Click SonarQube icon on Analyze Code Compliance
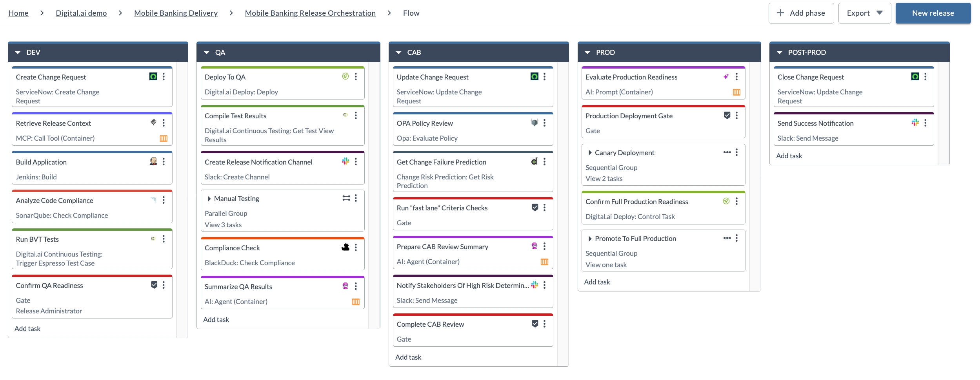Image resolution: width=980 pixels, height=380 pixels. click(x=153, y=200)
